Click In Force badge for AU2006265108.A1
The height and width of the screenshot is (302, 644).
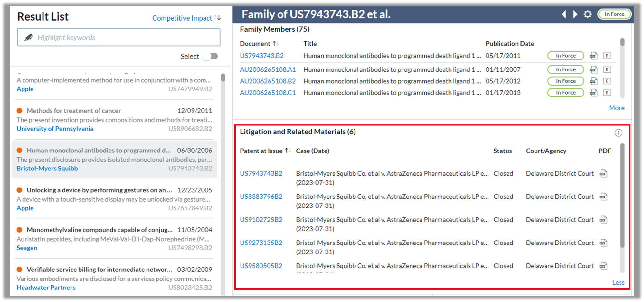point(566,69)
